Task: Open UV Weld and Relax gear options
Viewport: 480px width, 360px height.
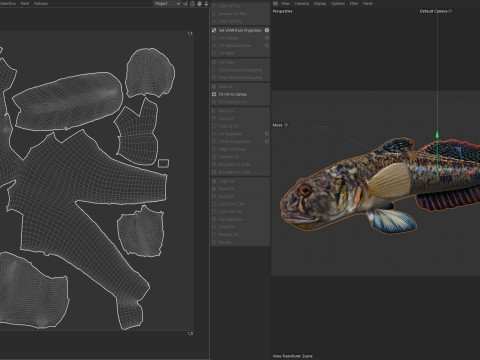Action: click(x=267, y=46)
